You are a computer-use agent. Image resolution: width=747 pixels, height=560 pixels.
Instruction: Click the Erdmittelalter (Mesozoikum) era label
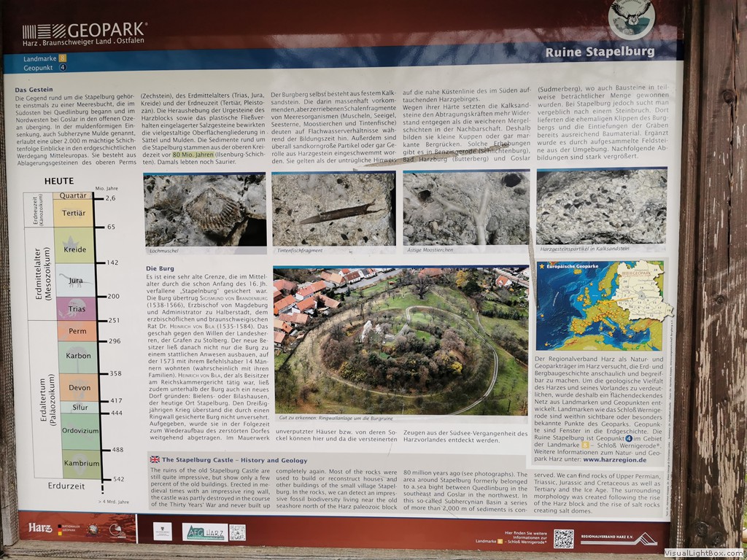pyautogui.click(x=43, y=273)
